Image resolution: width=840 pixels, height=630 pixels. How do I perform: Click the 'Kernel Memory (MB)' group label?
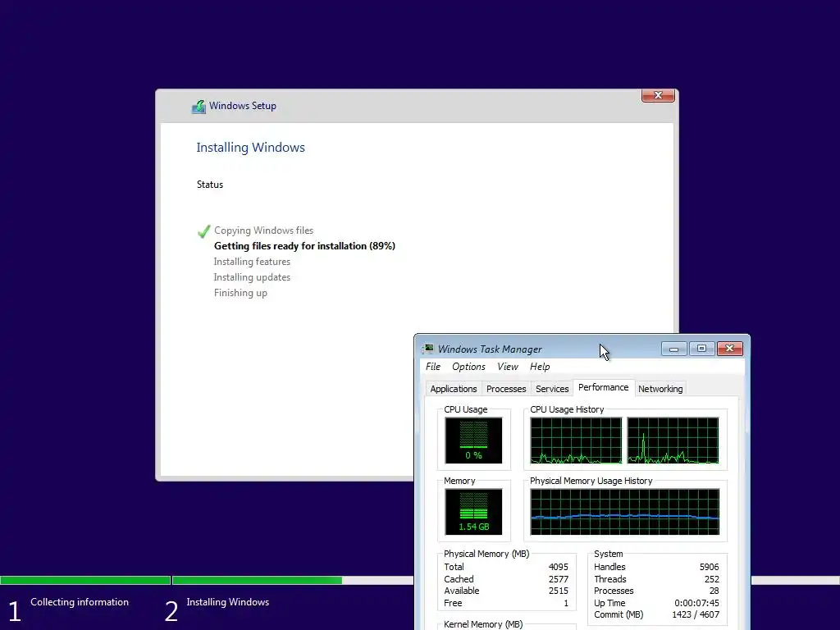coord(483,624)
